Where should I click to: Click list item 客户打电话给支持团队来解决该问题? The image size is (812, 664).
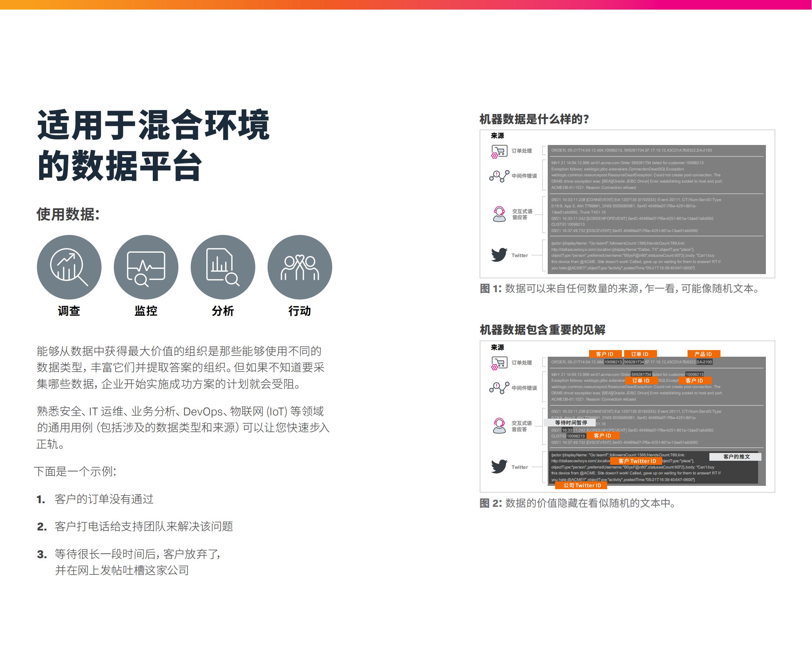pyautogui.click(x=144, y=527)
